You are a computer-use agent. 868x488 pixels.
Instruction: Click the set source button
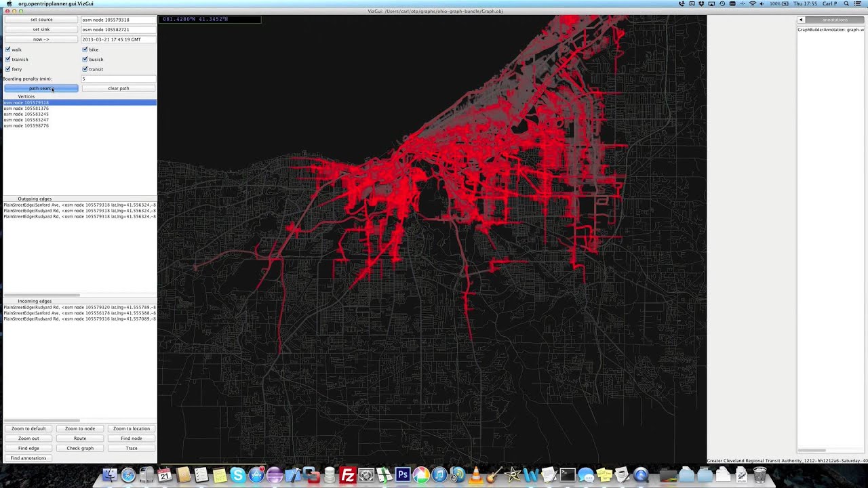[x=41, y=20]
